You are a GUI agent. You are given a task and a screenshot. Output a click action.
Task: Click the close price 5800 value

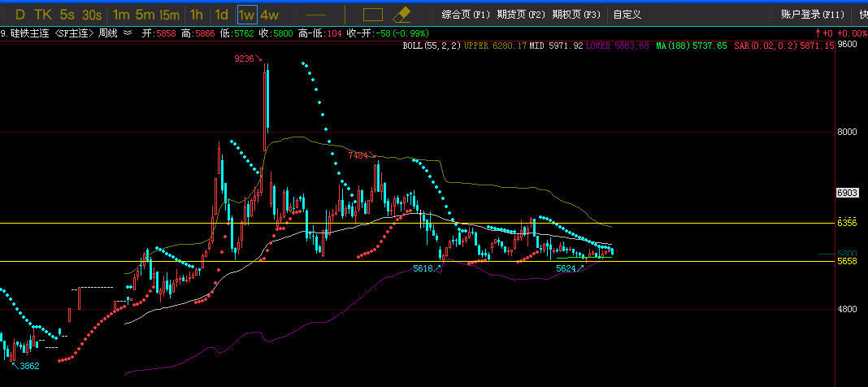(283, 33)
